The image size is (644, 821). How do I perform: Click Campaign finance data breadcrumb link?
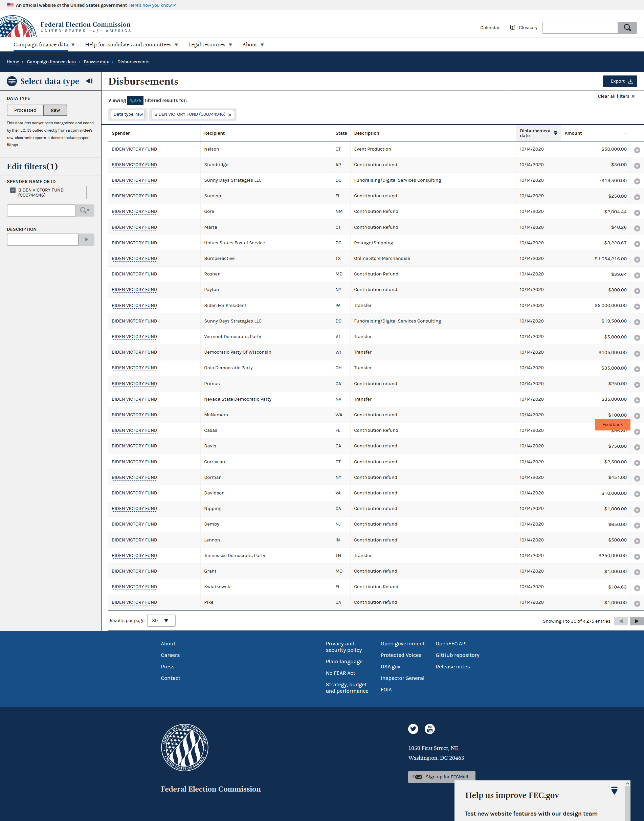51,62
